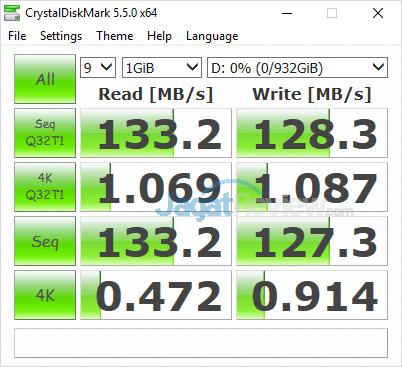Open the File menu
This screenshot has width=402, height=367.
pos(17,36)
